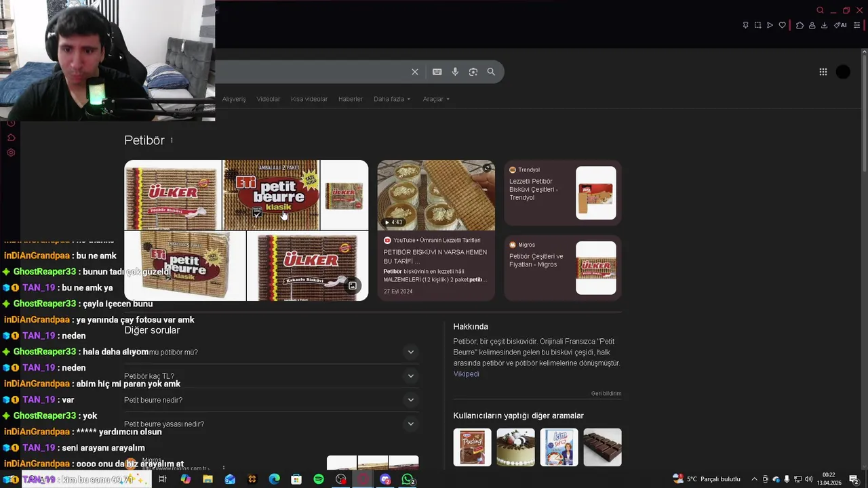Image resolution: width=868 pixels, height=488 pixels.
Task: Show hidden tray icons chevron
Action: click(754, 479)
